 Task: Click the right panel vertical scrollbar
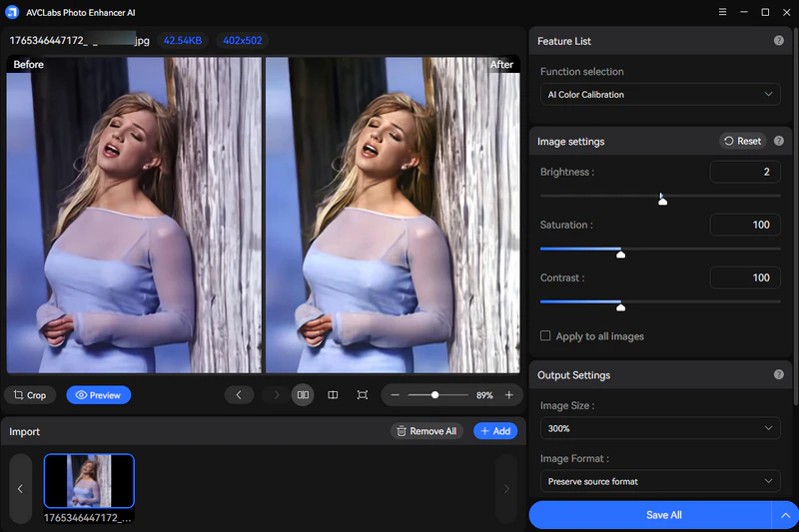795,219
